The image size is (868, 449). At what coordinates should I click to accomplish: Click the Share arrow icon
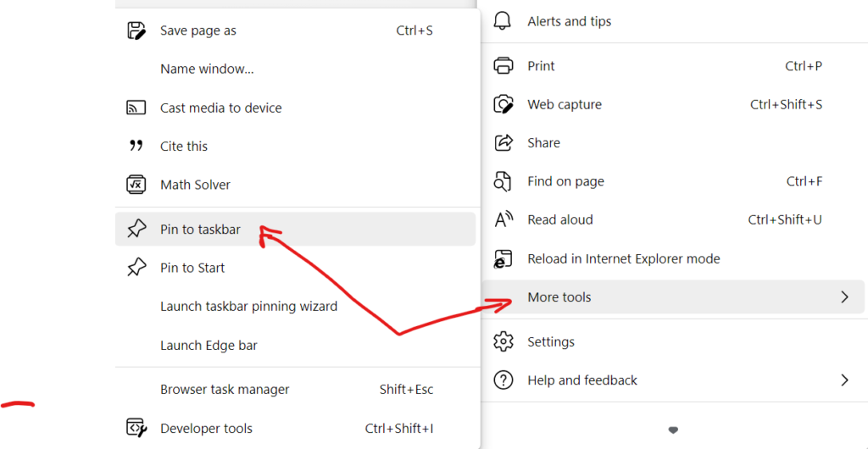pos(503,142)
